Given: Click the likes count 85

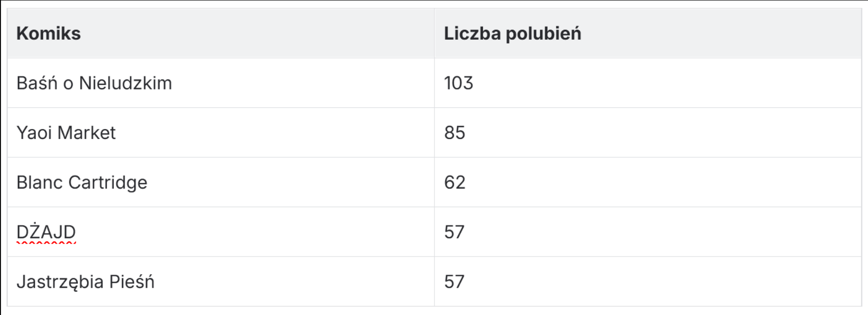Looking at the screenshot, I should coord(454,132).
